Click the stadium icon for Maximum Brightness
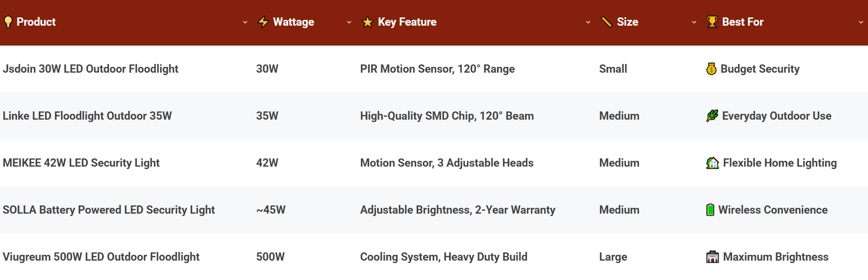The image size is (868, 280). 713,257
